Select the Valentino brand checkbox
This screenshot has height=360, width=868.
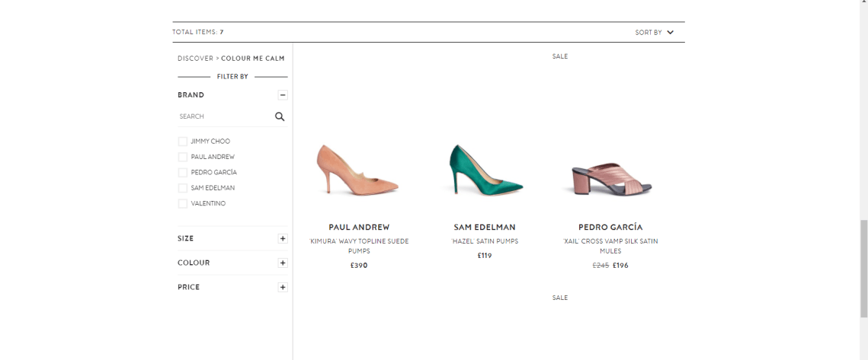click(x=183, y=203)
